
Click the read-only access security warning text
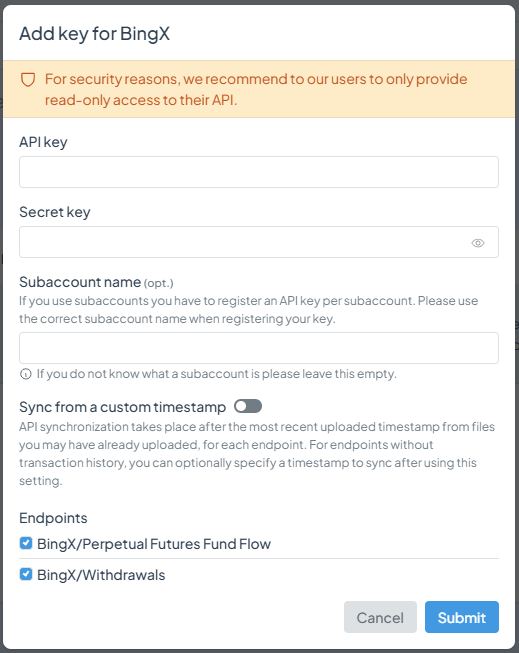click(256, 90)
